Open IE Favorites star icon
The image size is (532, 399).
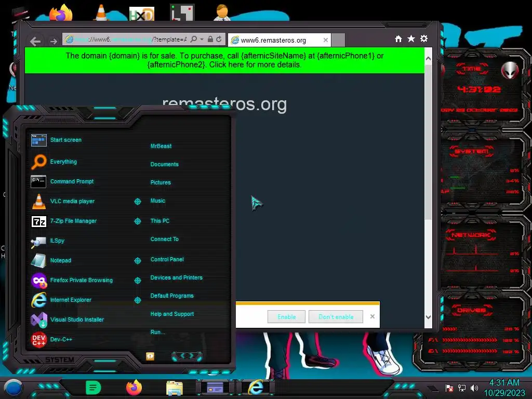(x=411, y=38)
